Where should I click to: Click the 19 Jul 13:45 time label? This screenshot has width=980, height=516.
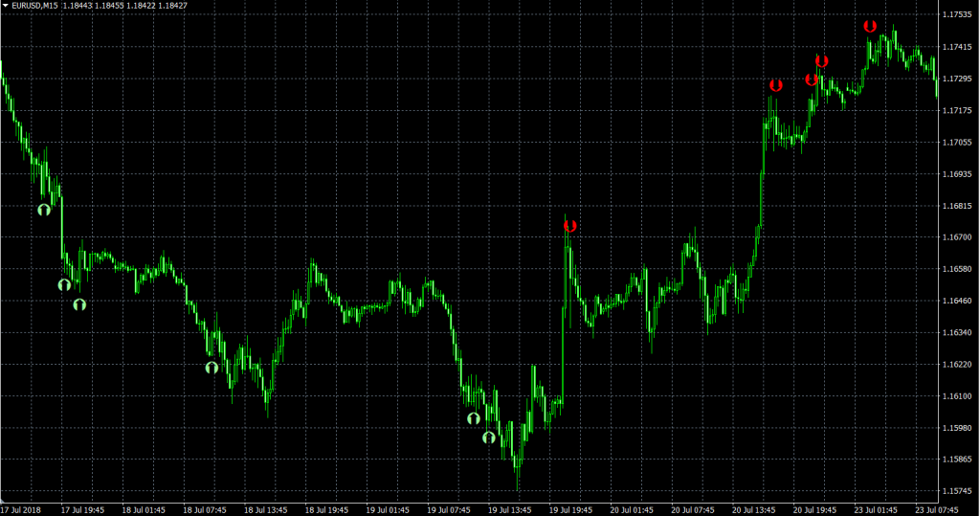(x=510, y=509)
